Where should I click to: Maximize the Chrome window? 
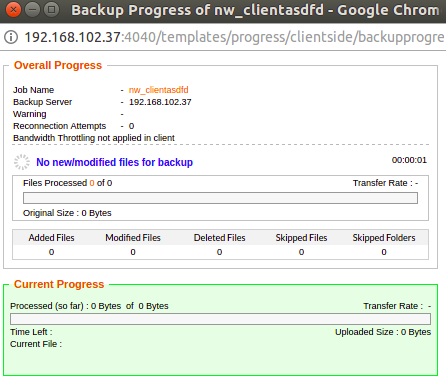(52, 10)
